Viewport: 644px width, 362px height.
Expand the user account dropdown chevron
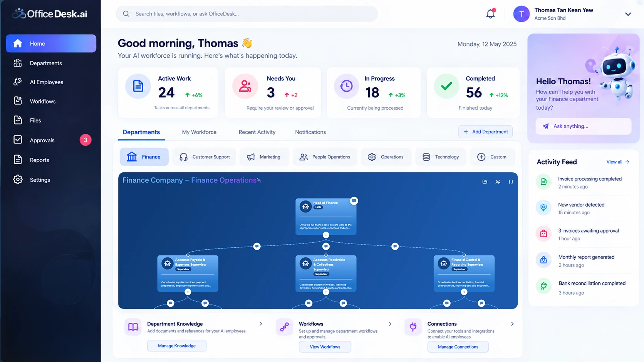628,14
